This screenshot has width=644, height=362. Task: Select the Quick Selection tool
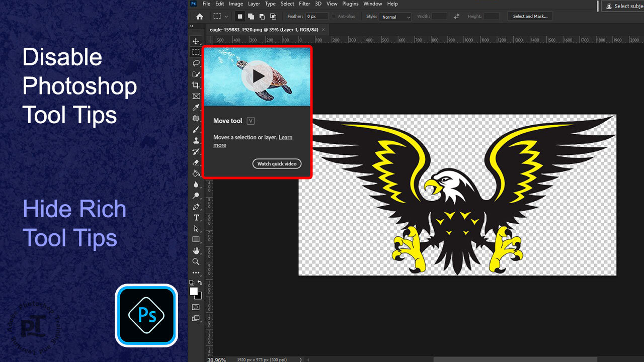[x=196, y=74]
